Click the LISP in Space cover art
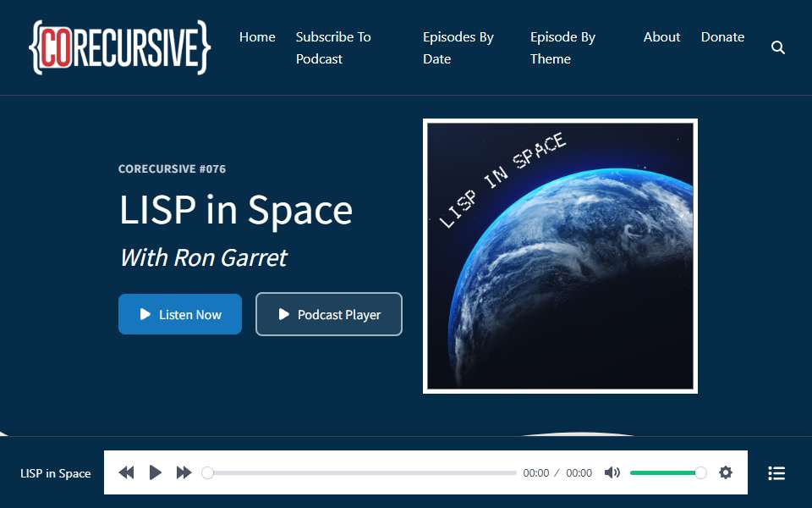The image size is (812, 508). [x=560, y=256]
